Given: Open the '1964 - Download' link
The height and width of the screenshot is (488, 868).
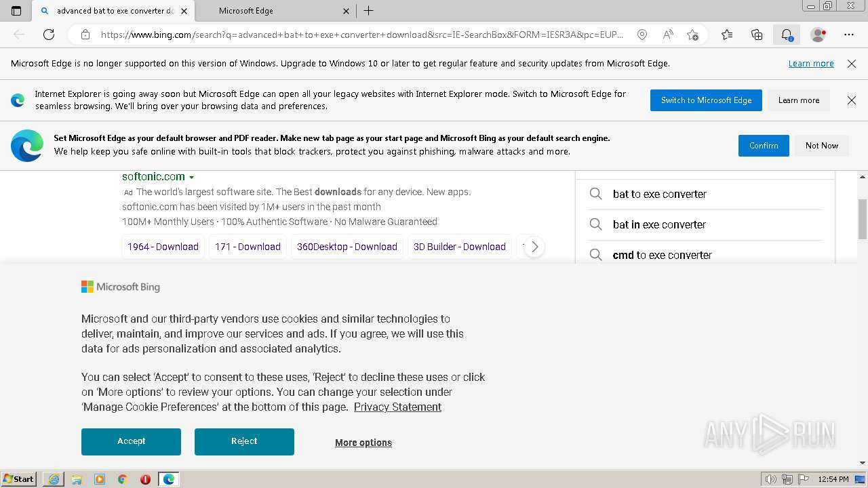Looking at the screenshot, I should [x=163, y=247].
